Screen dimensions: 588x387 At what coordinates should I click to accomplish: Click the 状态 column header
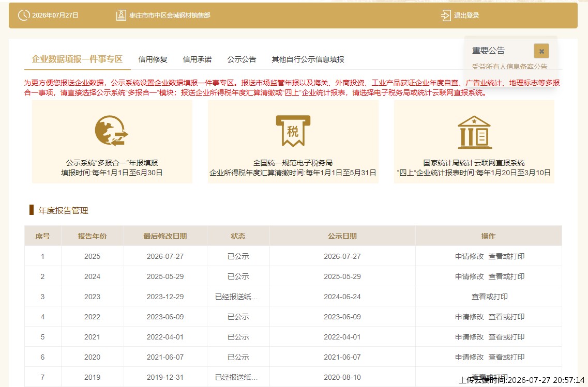tap(238, 236)
